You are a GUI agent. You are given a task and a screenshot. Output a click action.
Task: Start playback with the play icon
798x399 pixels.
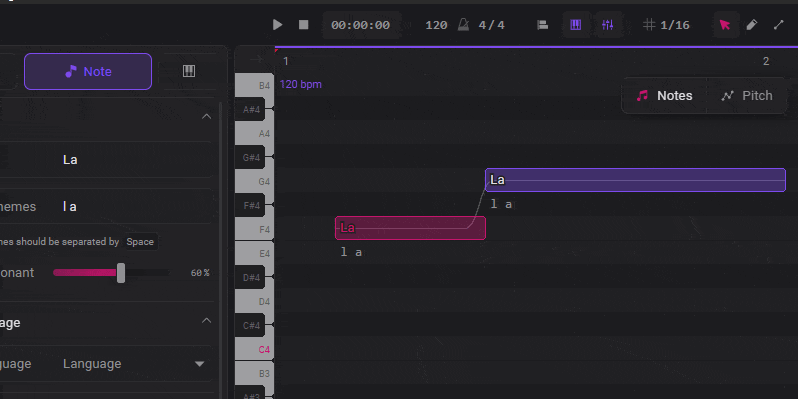(277, 25)
